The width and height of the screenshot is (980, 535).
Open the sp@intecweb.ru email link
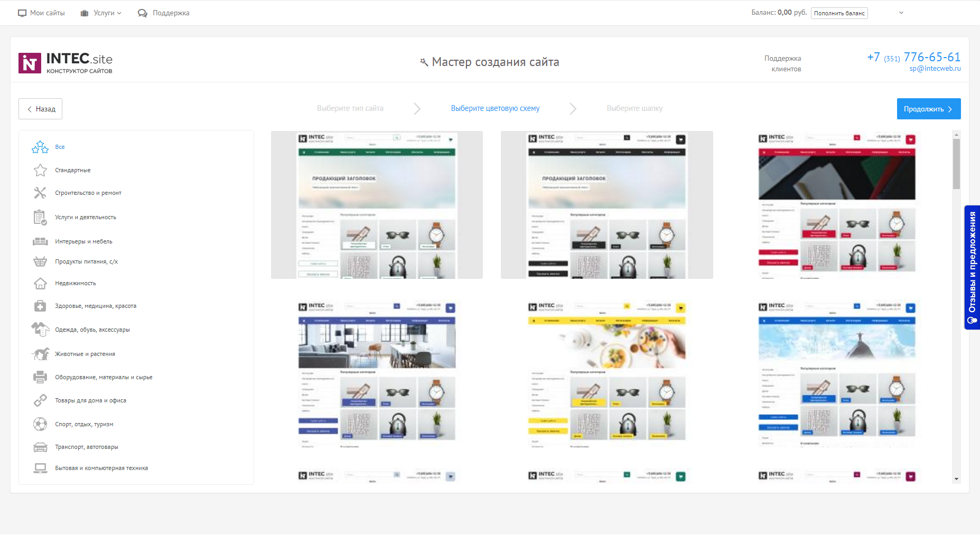point(935,70)
